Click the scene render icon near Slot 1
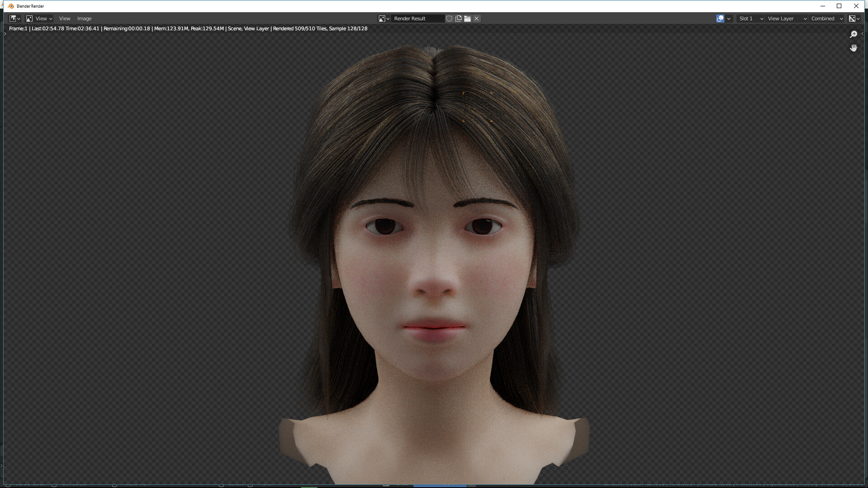The width and height of the screenshot is (868, 488). (720, 19)
